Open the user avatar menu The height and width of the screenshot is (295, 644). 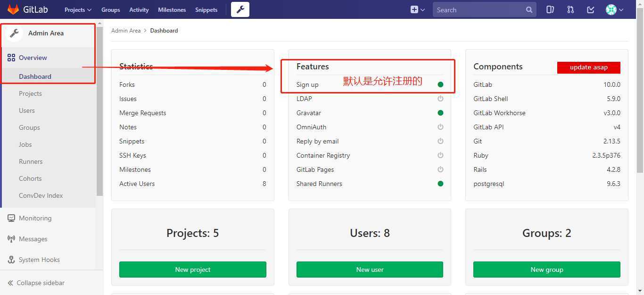pos(614,9)
